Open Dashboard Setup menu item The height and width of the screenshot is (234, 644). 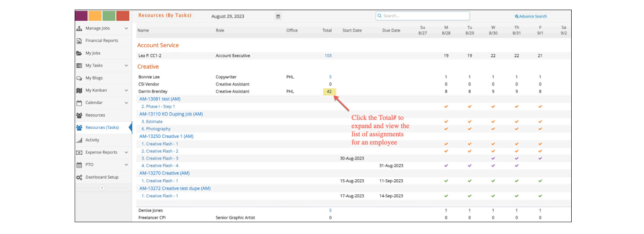coord(102,177)
